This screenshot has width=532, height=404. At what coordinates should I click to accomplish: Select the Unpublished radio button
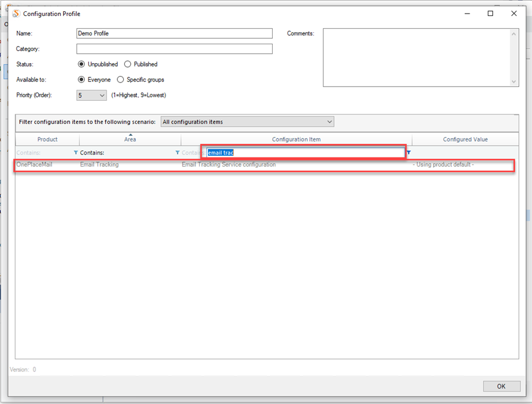81,64
